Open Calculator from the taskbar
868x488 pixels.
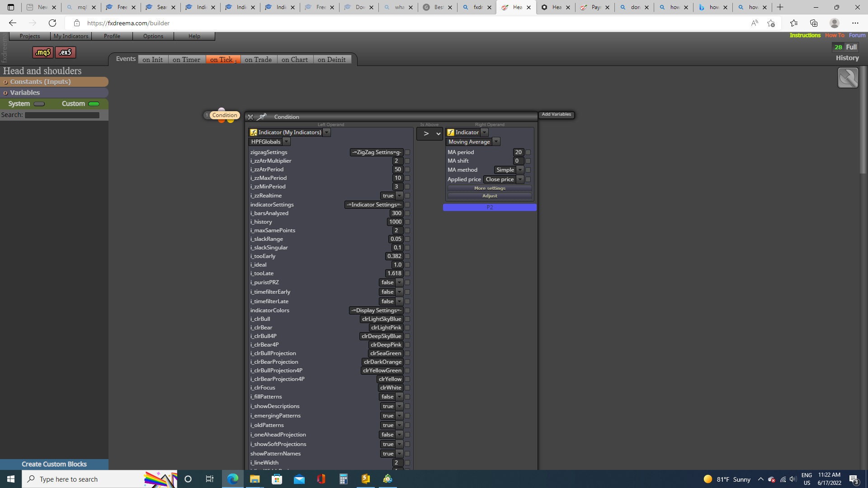[x=344, y=479]
